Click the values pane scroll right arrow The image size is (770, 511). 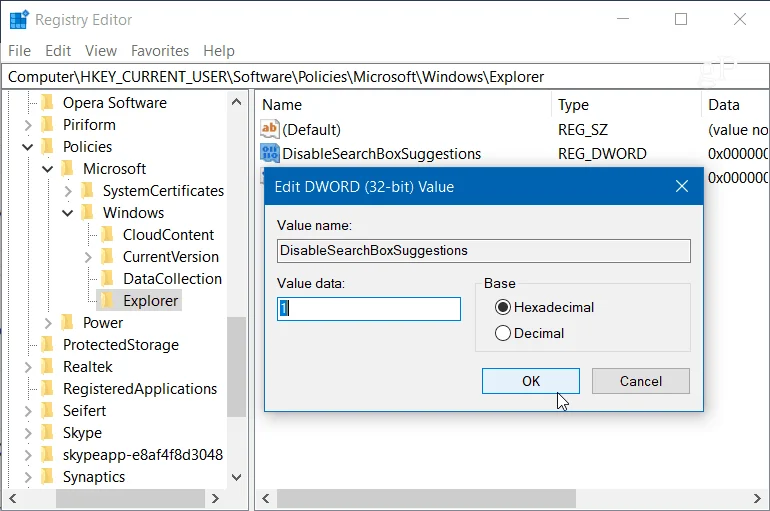pyautogui.click(x=757, y=499)
